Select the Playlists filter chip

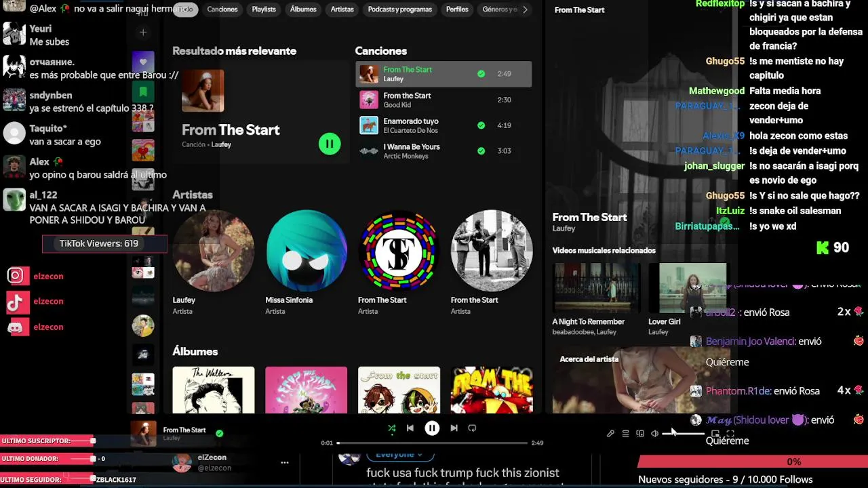(x=264, y=9)
